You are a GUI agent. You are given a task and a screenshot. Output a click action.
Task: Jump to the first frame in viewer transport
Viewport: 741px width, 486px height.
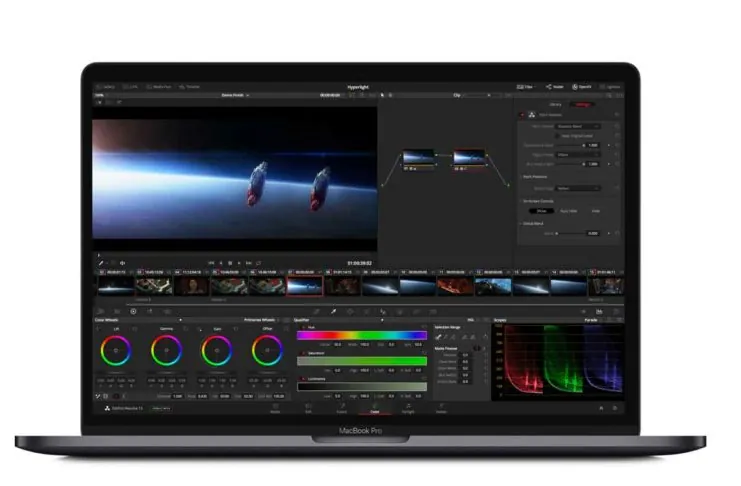pos(211,263)
